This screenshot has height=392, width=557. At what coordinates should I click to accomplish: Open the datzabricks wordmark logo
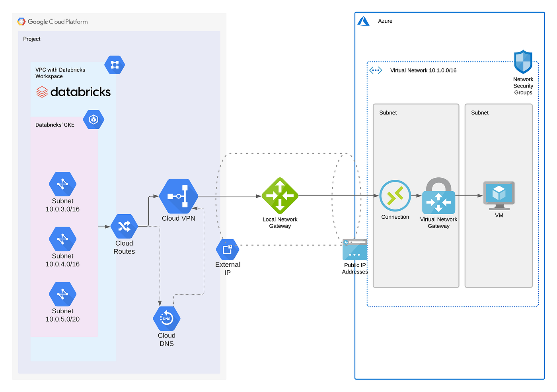click(x=73, y=92)
